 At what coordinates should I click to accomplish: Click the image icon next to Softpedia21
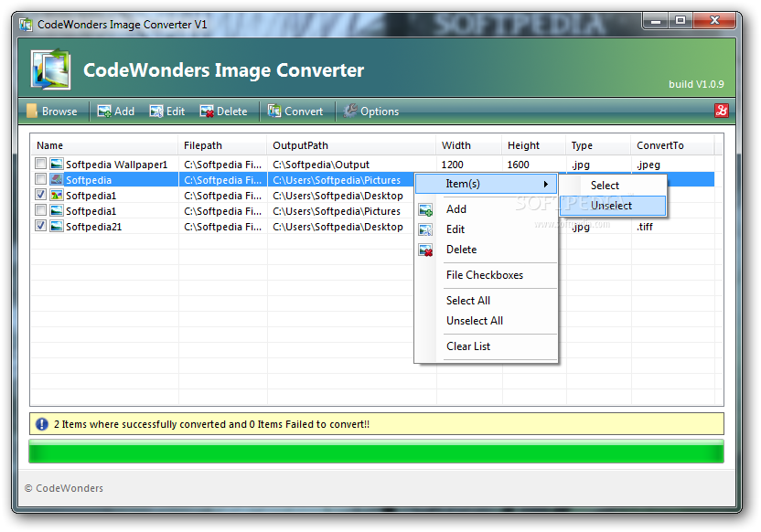point(57,227)
